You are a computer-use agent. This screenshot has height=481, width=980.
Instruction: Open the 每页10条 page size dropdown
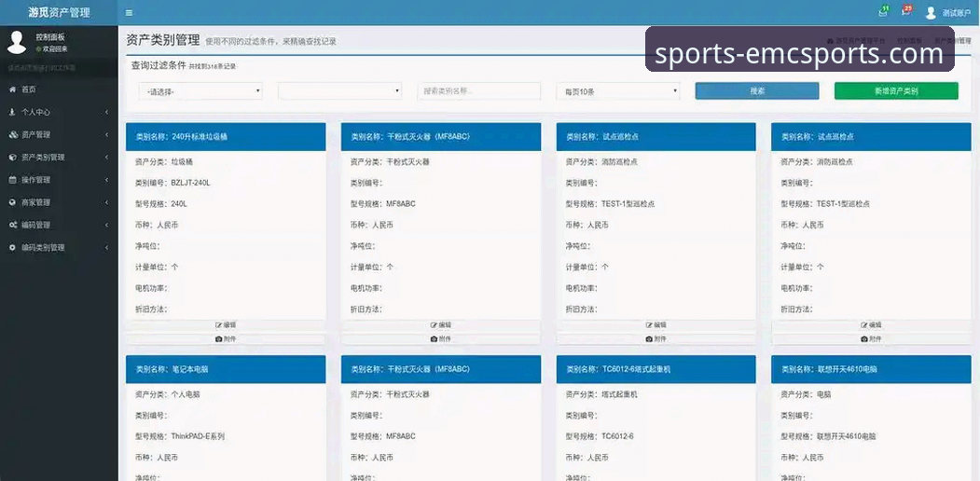[617, 91]
